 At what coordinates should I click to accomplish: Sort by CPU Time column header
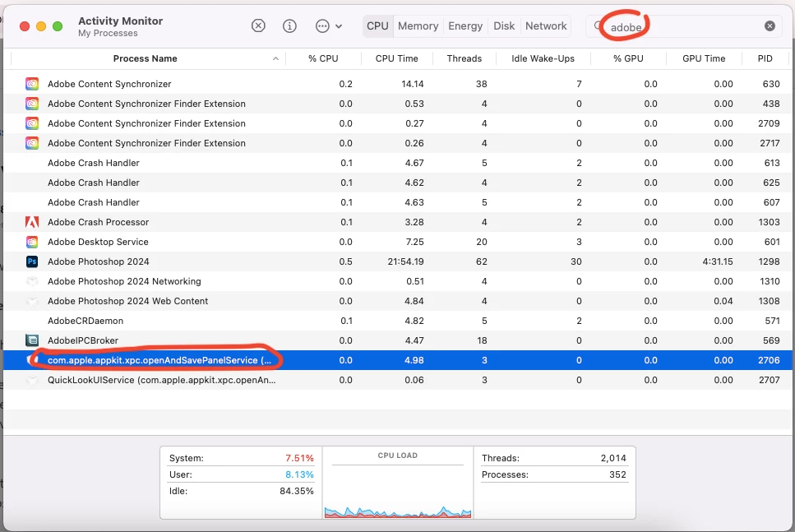396,58
